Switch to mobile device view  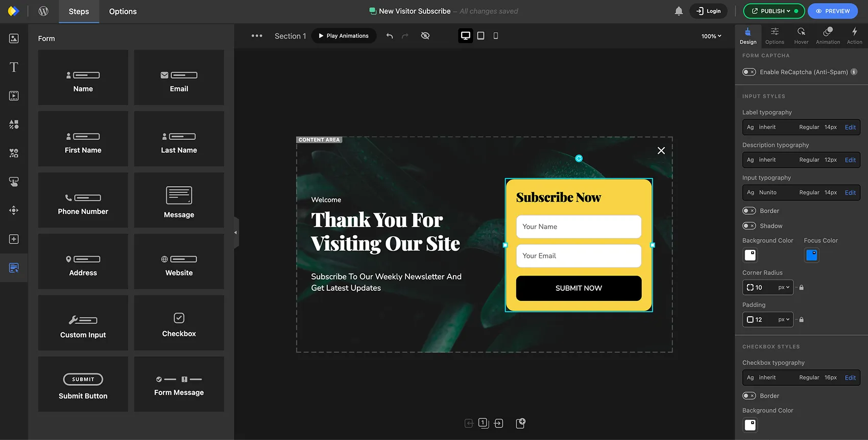point(495,36)
